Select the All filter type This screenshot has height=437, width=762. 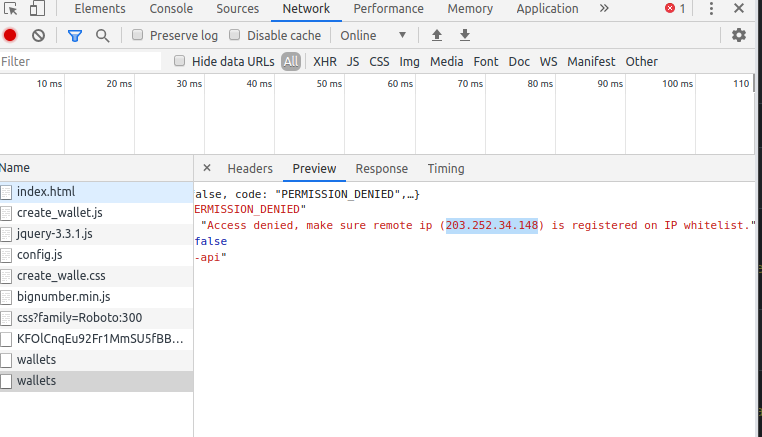291,62
